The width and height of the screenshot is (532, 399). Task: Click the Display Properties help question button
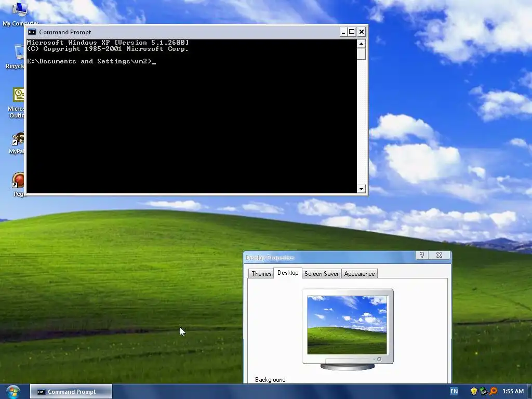pyautogui.click(x=422, y=255)
